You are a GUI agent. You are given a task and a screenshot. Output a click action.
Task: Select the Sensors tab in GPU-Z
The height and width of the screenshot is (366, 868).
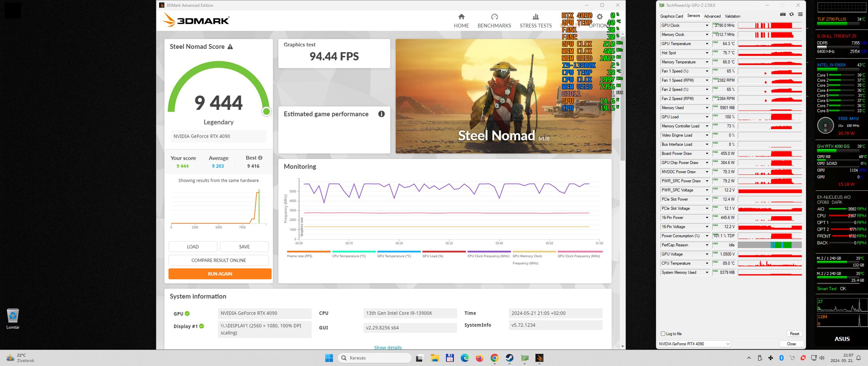pyautogui.click(x=693, y=16)
